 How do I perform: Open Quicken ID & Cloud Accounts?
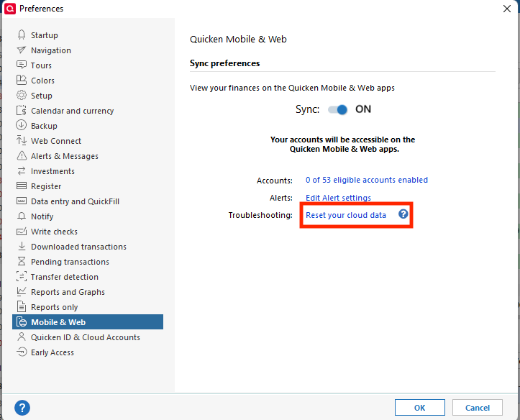coord(86,337)
